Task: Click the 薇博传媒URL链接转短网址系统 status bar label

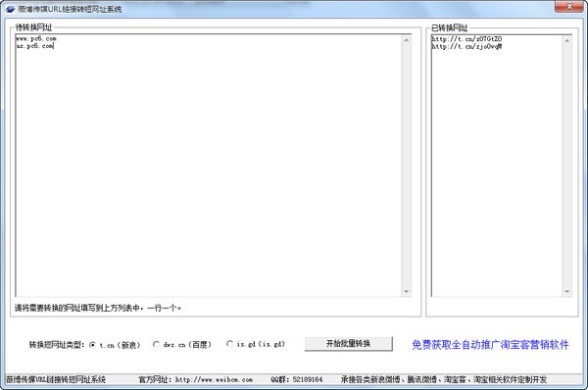Action: pos(56,379)
